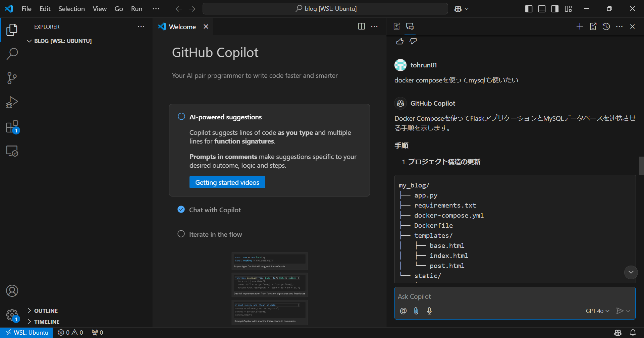Viewport: 644px width, 338px height.
Task: Go forward in navigation history
Action: pos(192,9)
